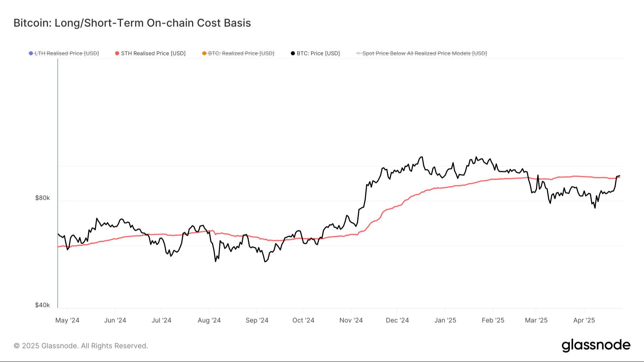Viewport: 644px width, 362px height.
Task: Select the Apr '25 x-axis label
Action: 584,320
